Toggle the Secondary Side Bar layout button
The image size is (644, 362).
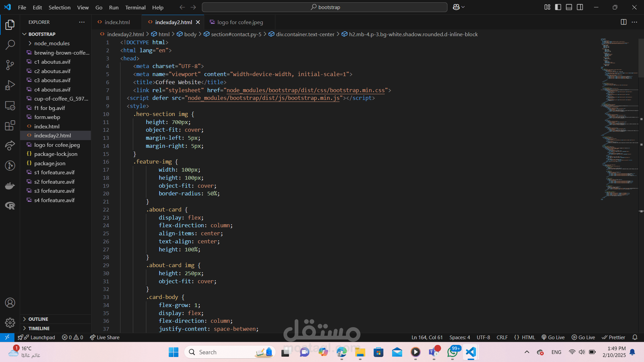coord(580,7)
